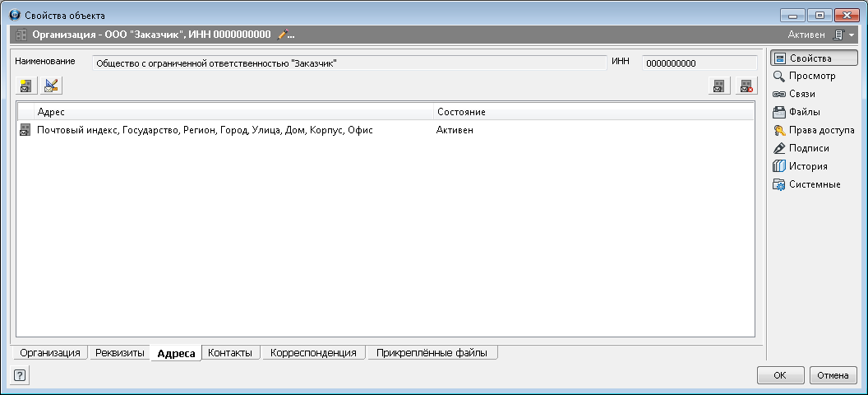Switch to the Организация tab
This screenshot has height=395, width=868.
(49, 352)
